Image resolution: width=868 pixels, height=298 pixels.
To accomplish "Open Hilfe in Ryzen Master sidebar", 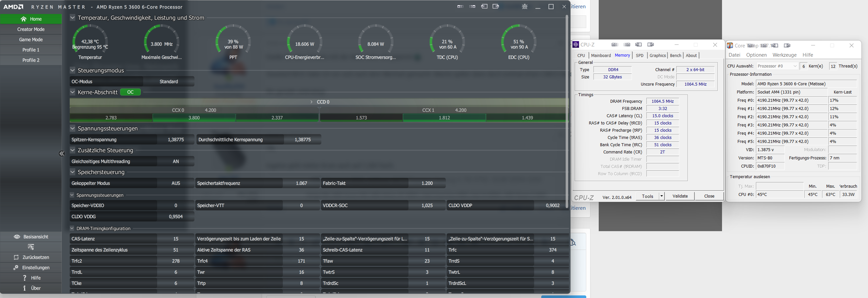I will (31, 278).
